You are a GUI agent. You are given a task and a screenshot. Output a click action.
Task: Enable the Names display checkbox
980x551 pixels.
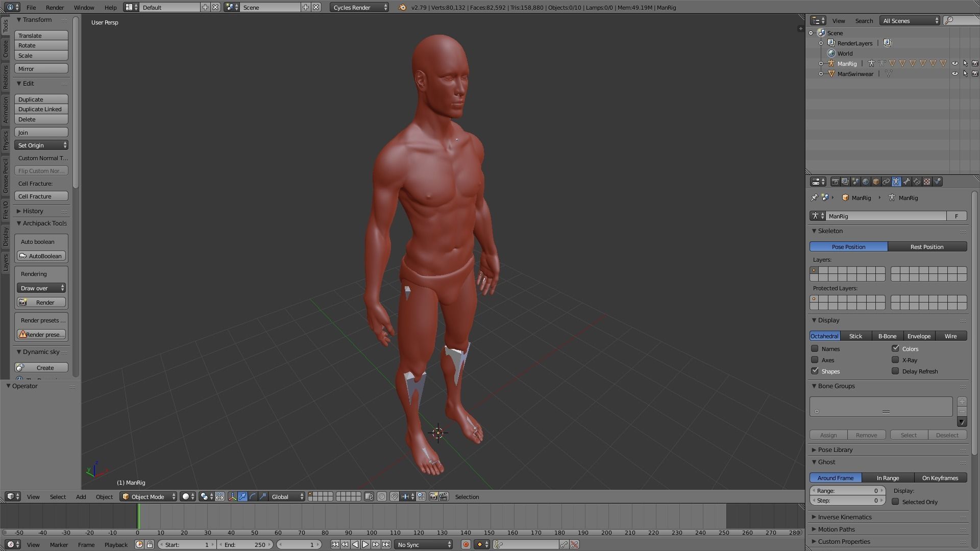[815, 349]
